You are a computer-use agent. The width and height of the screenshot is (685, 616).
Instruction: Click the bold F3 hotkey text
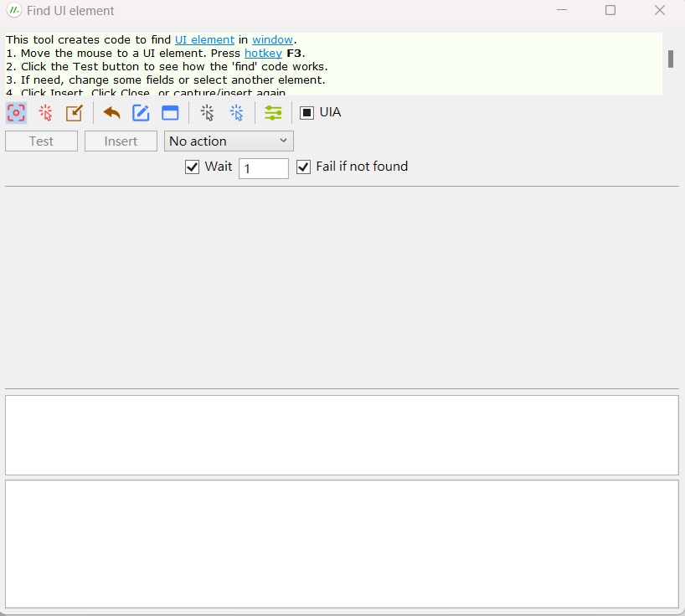tap(294, 54)
